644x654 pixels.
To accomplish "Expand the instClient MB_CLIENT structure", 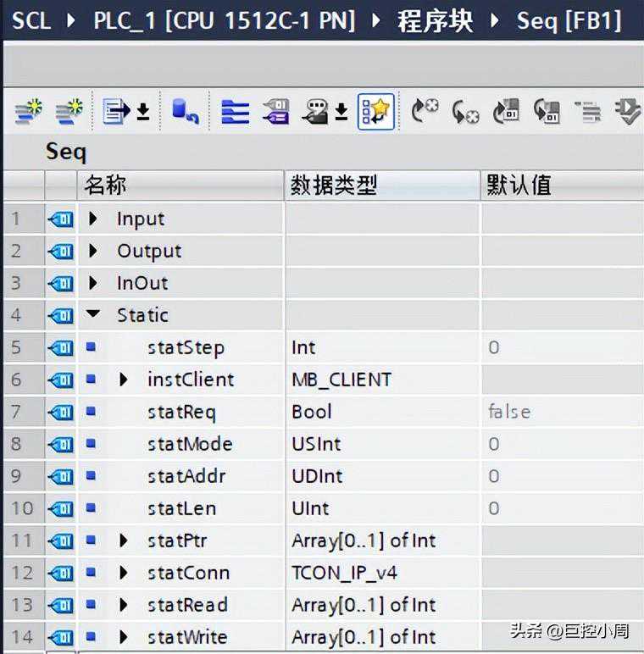I will coord(124,380).
